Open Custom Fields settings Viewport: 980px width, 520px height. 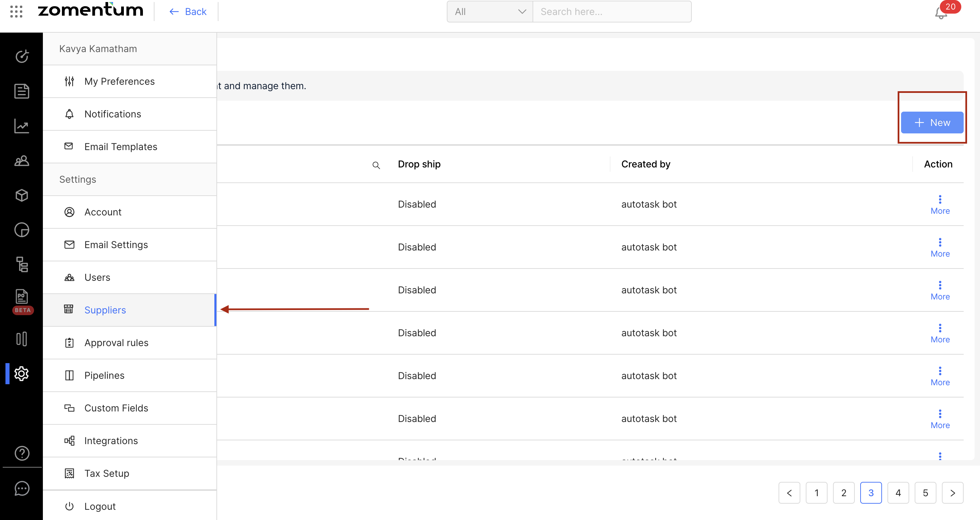pyautogui.click(x=116, y=408)
